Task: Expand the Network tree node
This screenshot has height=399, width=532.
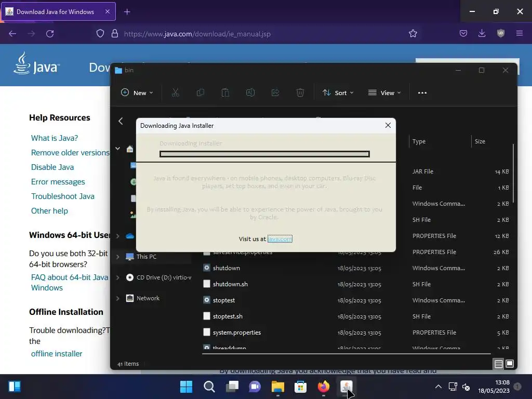Action: (118, 298)
